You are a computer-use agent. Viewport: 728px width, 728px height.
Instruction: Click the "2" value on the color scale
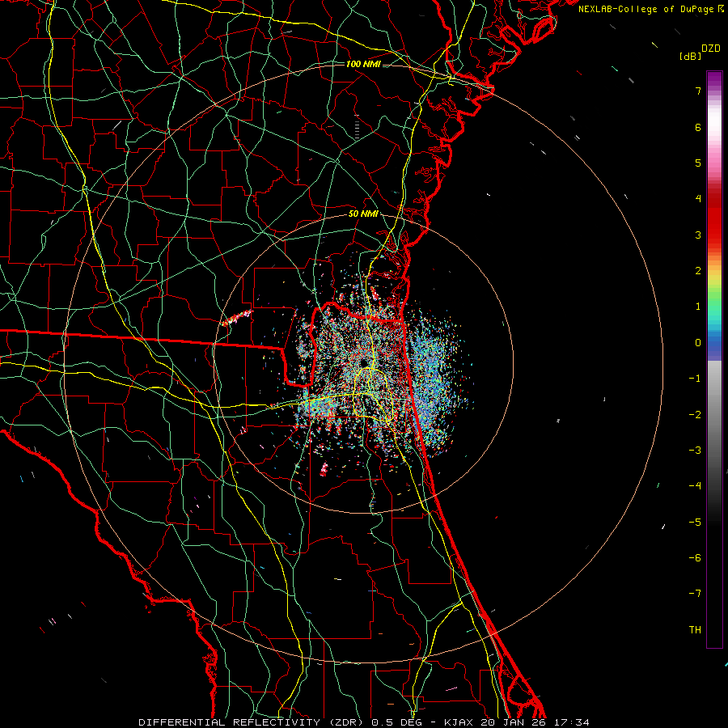pyautogui.click(x=698, y=271)
